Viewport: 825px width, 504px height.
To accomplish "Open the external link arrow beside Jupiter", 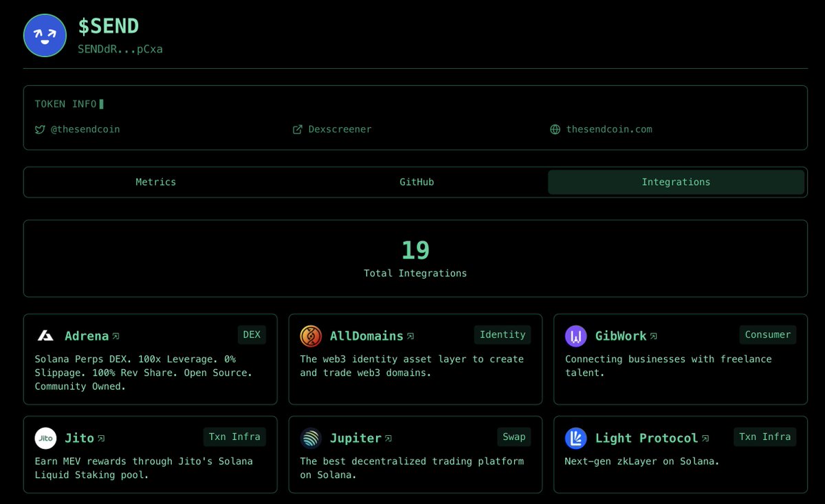I will (x=389, y=437).
